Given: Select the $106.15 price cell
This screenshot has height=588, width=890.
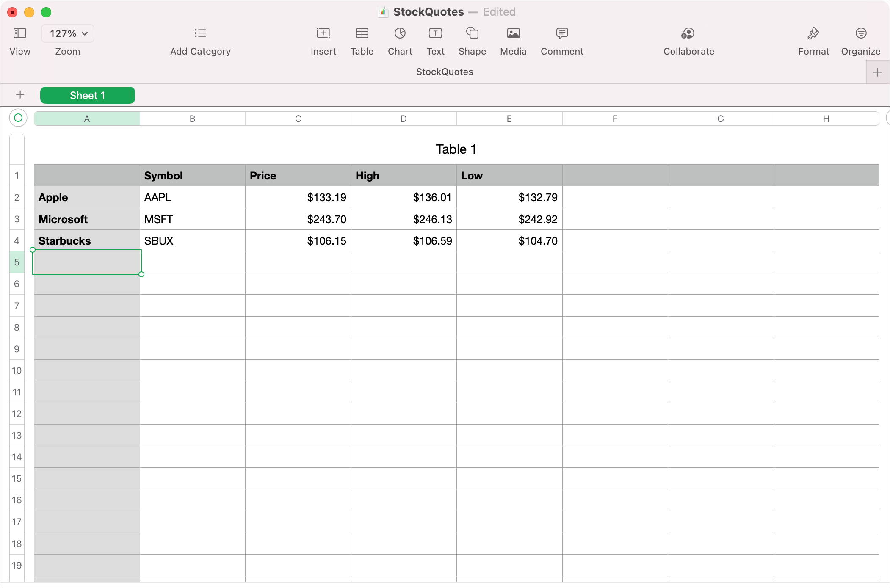Looking at the screenshot, I should pos(298,240).
